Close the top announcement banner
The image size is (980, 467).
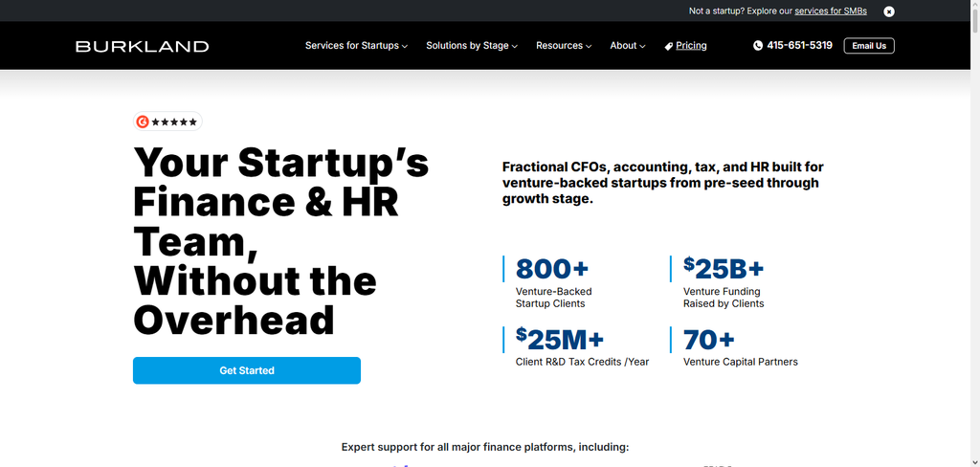pos(889,11)
